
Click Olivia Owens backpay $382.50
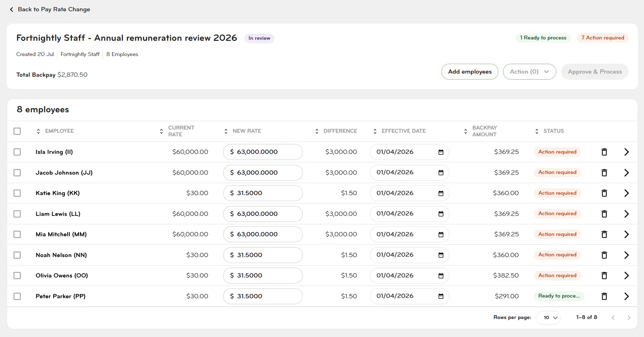506,275
